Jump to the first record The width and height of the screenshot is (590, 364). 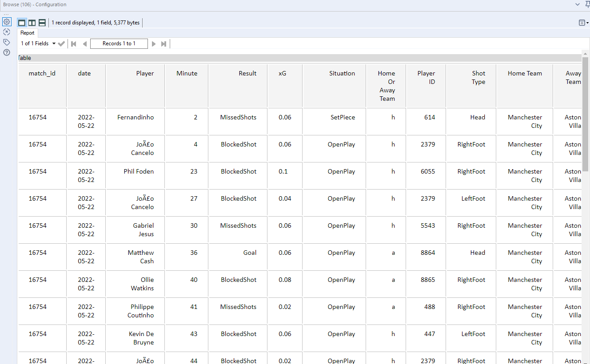tap(74, 44)
